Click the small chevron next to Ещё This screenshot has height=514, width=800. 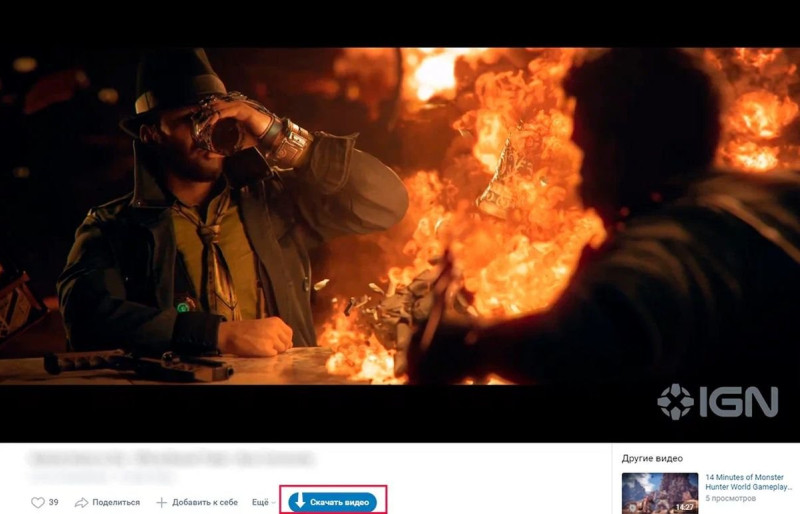273,503
